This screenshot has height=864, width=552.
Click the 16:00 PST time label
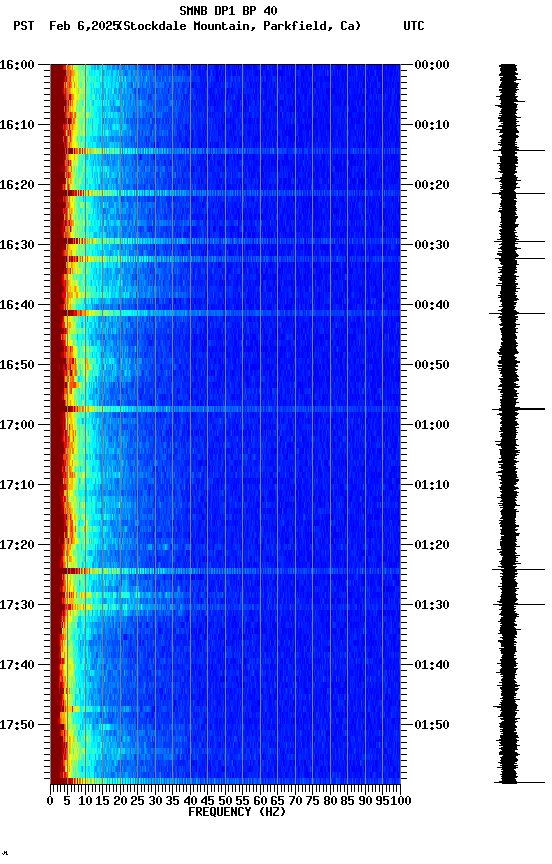click(17, 65)
